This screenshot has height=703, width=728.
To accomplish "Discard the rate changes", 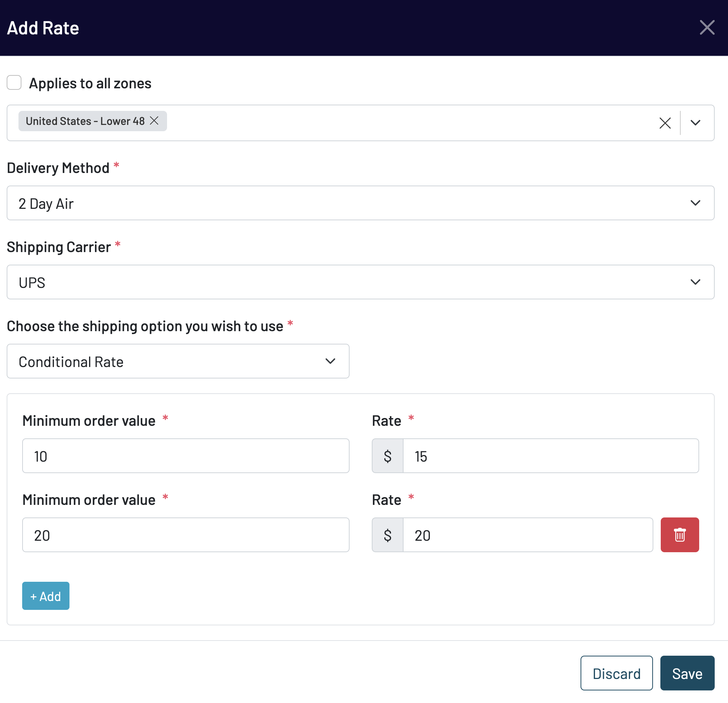I will pos(616,673).
